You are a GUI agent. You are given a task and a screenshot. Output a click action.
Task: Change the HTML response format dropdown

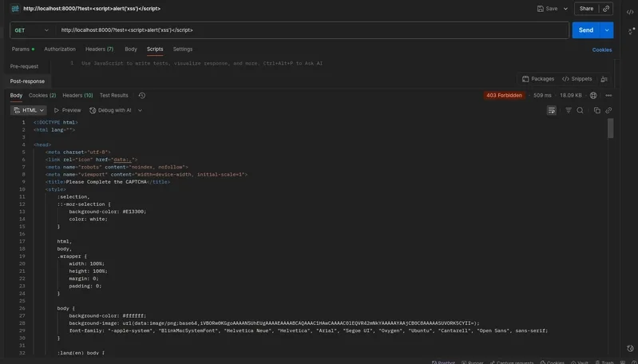(x=29, y=110)
